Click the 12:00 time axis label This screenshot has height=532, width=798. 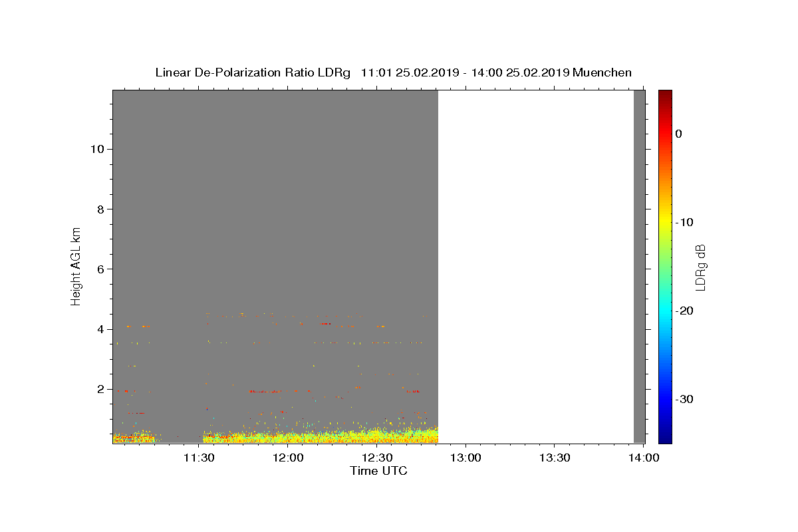tap(288, 458)
